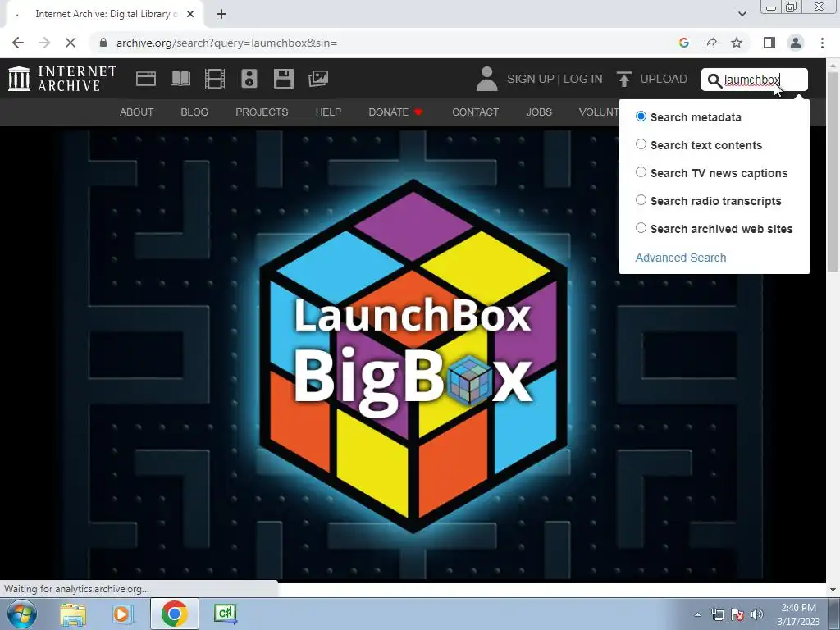Click the Chrome taskbar icon
The image size is (840, 630).
click(174, 614)
